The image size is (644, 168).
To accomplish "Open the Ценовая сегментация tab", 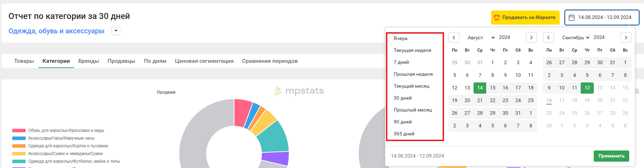I will 204,61.
